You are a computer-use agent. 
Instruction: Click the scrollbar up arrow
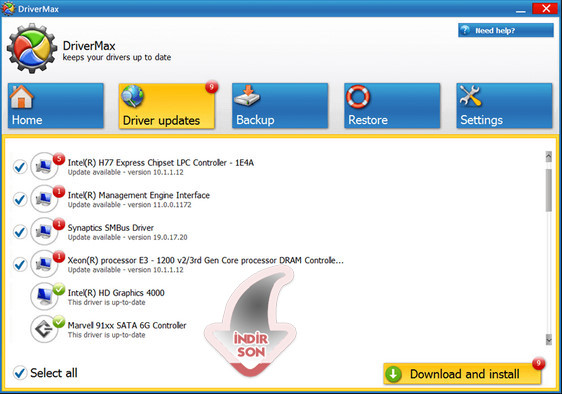[x=548, y=156]
